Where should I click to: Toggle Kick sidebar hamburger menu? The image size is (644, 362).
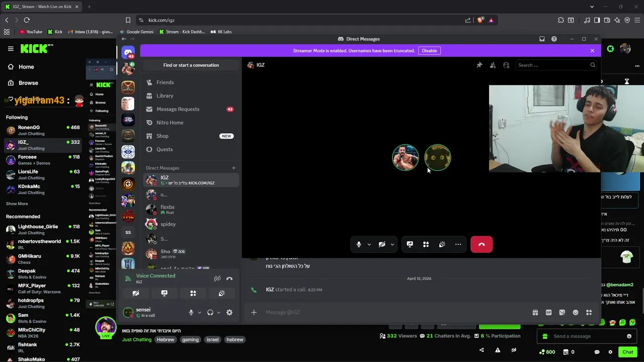click(11, 48)
